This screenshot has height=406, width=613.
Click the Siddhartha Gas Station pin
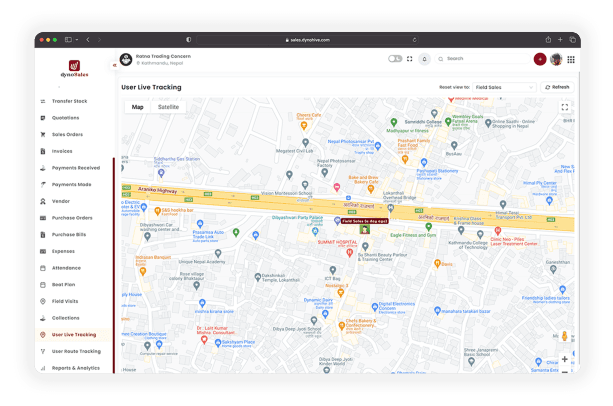click(x=161, y=172)
